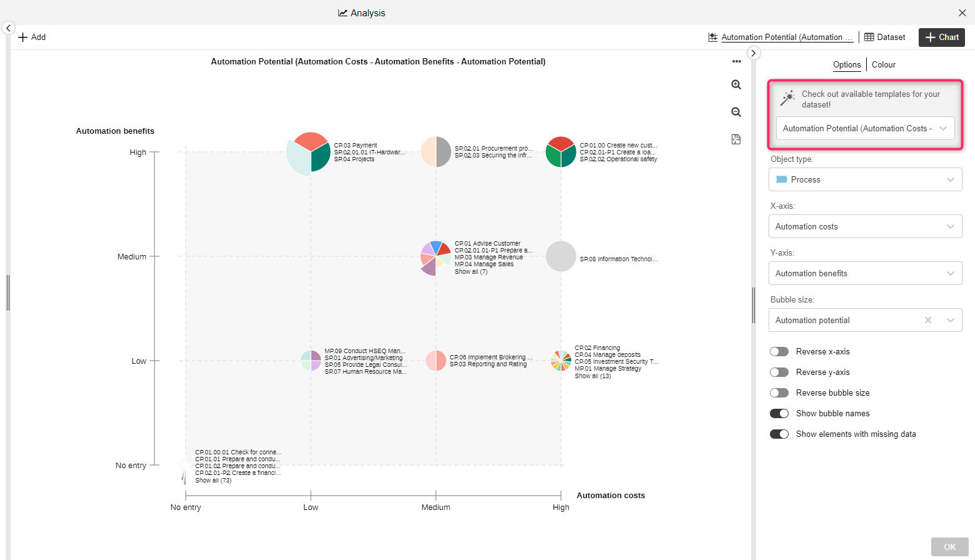Clear the Automation potential bubble size

pos(928,320)
